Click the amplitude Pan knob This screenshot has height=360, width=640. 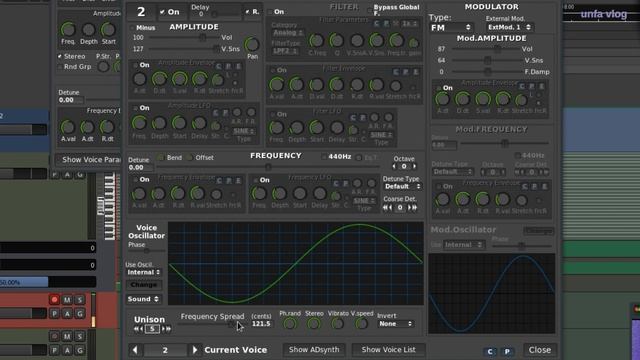coord(252,44)
